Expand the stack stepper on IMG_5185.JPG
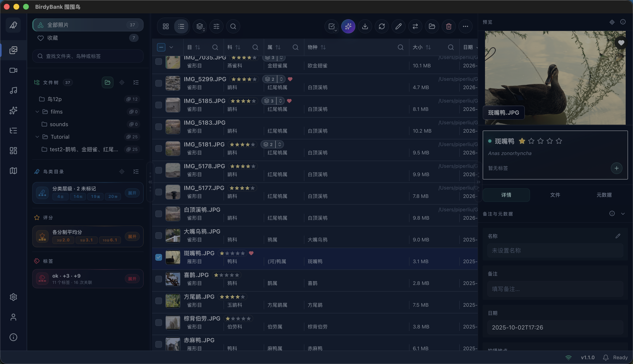 [x=280, y=101]
